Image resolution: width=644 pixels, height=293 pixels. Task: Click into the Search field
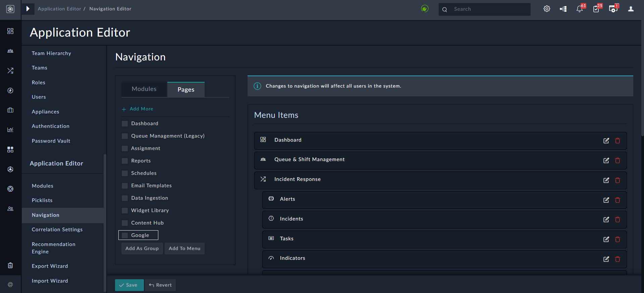click(484, 9)
